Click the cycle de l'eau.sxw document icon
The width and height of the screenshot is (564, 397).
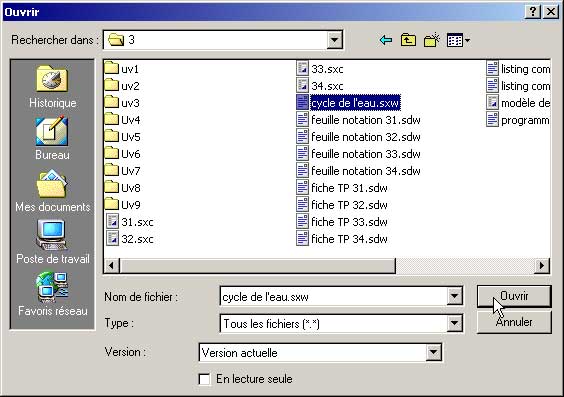(303, 102)
